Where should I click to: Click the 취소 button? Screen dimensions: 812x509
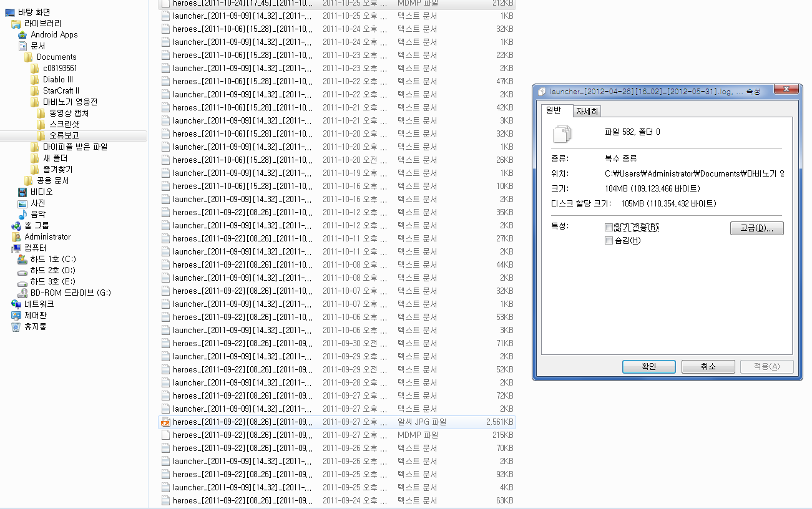tap(708, 367)
